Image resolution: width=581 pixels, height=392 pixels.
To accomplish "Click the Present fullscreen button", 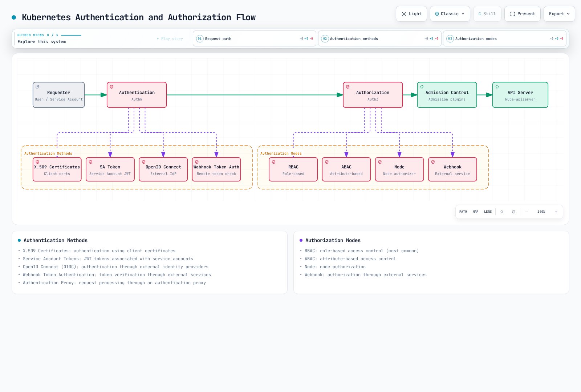I will point(522,14).
